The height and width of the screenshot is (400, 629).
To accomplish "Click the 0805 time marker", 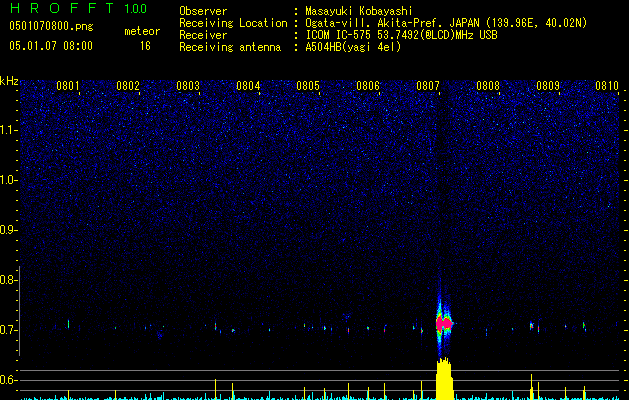I will coord(308,86).
